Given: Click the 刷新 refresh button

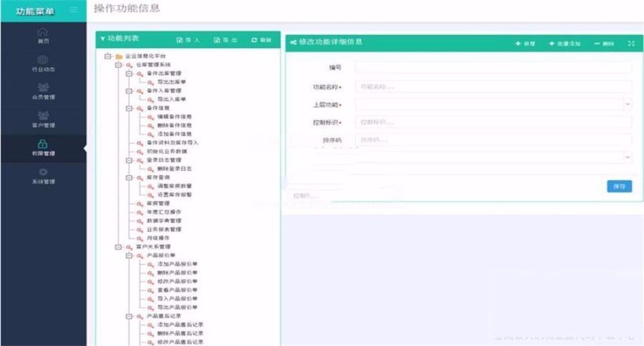Looking at the screenshot, I should (261, 41).
